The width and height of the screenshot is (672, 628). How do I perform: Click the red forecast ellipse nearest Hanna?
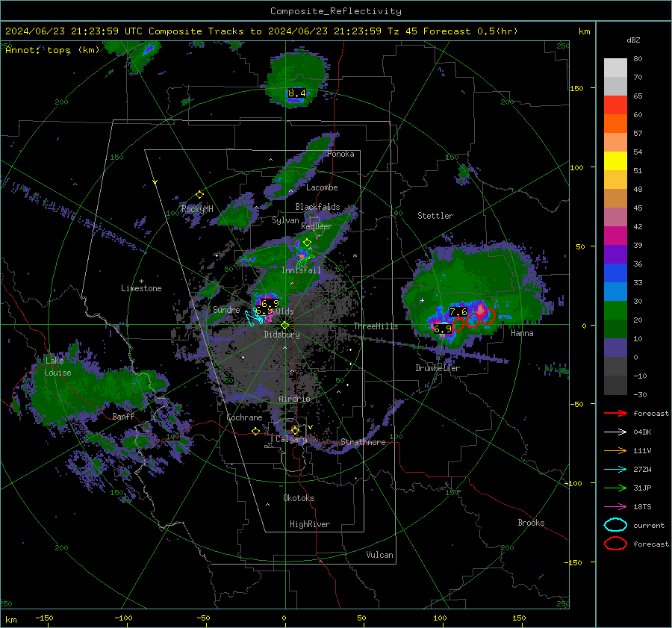click(488, 317)
